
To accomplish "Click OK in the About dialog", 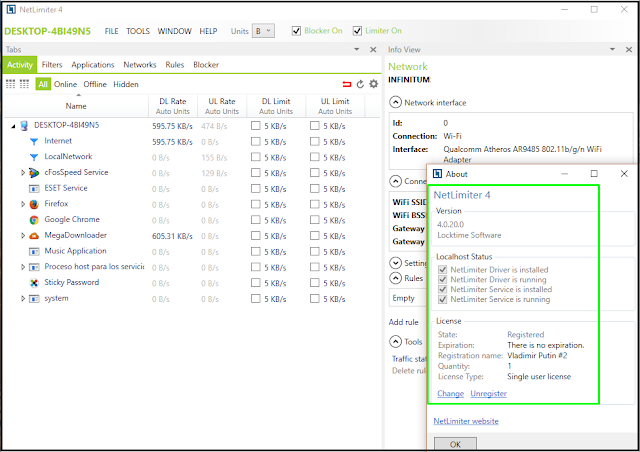I will point(455,444).
